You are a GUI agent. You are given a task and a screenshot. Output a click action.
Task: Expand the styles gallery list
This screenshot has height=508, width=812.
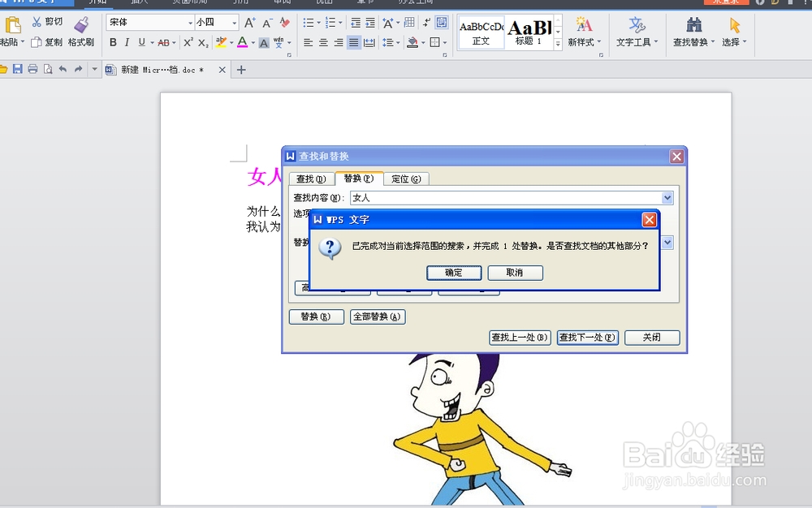(x=558, y=45)
